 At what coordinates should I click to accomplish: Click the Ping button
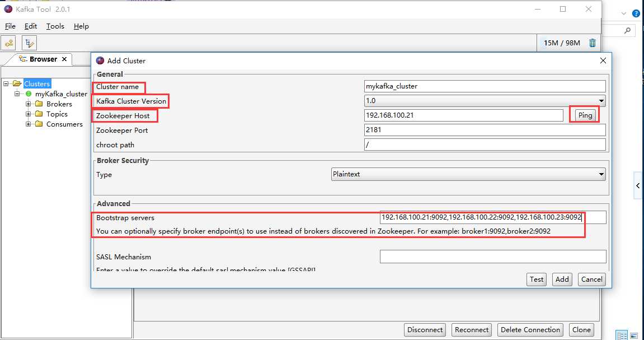tap(585, 115)
